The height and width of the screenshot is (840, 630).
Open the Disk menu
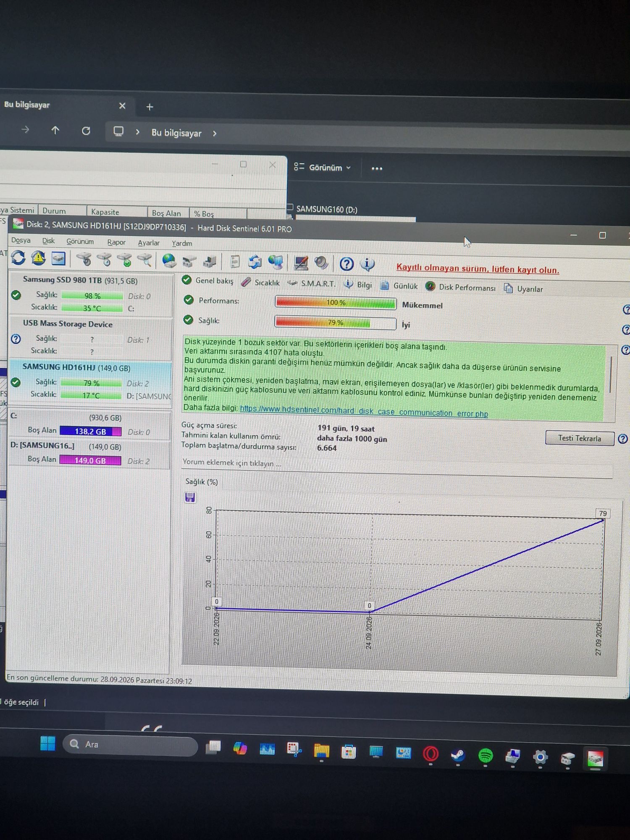coord(48,241)
